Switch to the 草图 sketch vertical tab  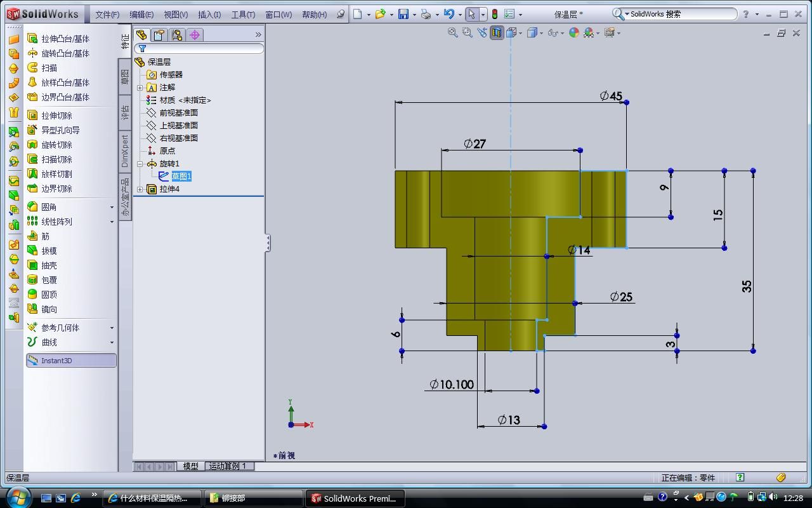point(125,77)
